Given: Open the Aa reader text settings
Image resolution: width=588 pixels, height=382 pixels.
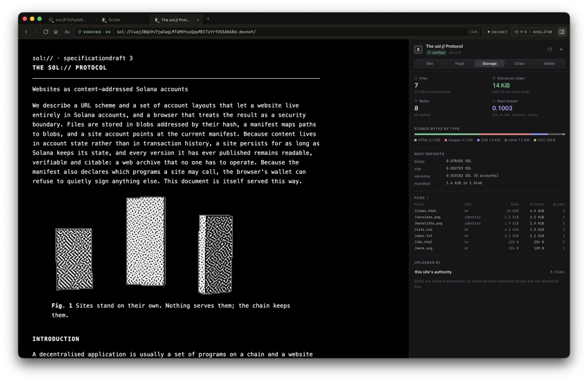Looking at the screenshot, I should [x=67, y=32].
